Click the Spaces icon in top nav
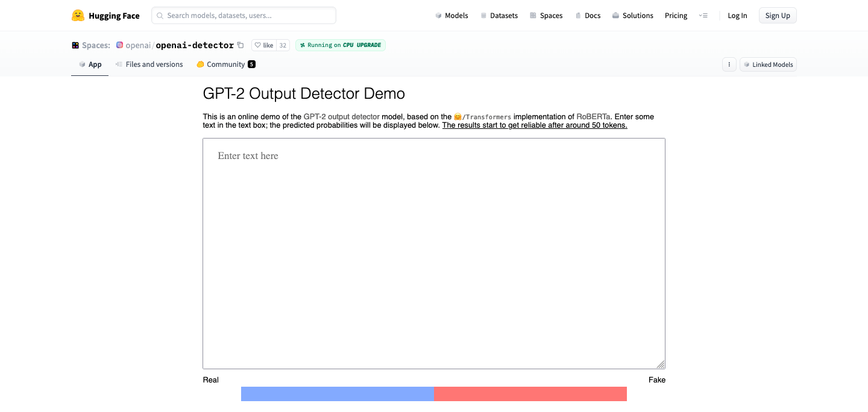This screenshot has width=868, height=412. [533, 16]
